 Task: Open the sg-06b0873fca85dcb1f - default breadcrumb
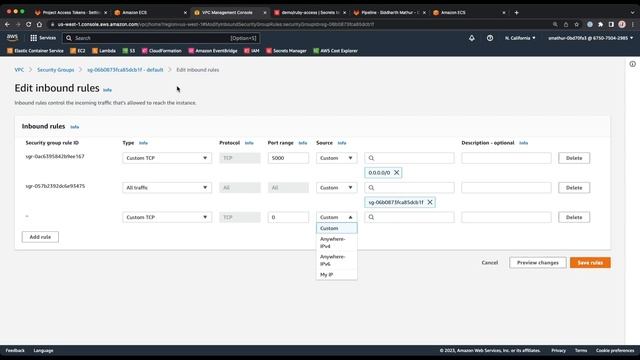(125, 70)
